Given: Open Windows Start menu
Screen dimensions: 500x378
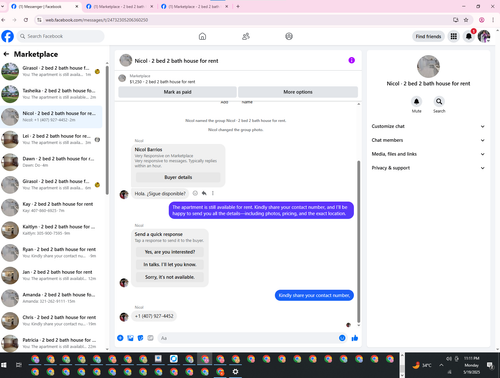Looking at the screenshot, I should pos(4,365).
